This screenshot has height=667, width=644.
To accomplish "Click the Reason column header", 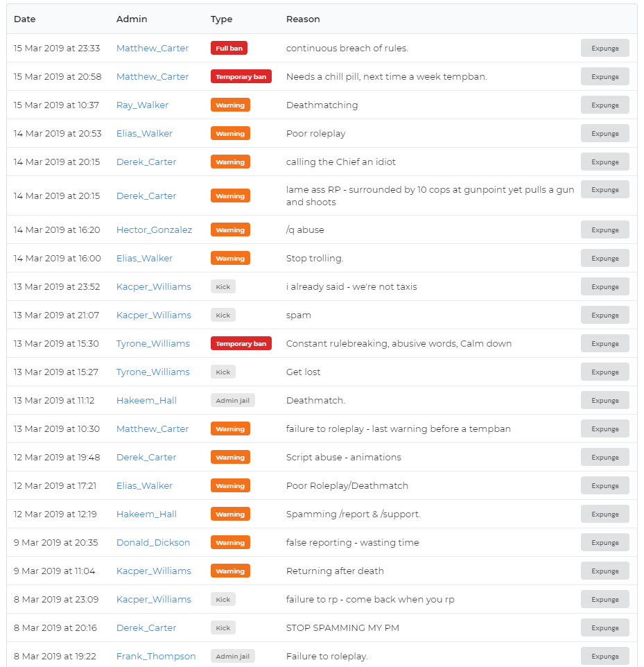I will point(303,19).
